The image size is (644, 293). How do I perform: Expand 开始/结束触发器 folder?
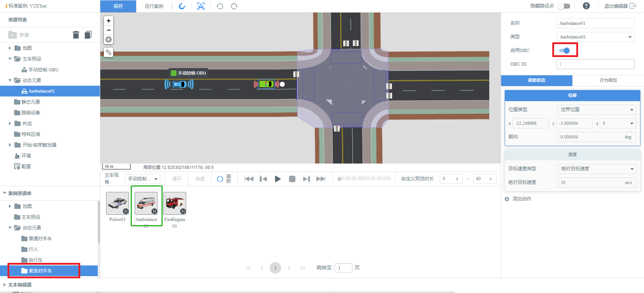coord(10,145)
